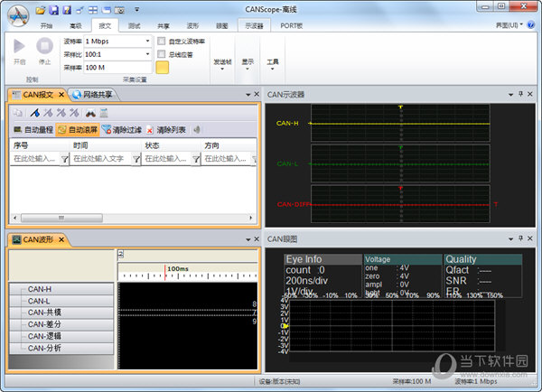
Task: Click the window layout grid icon in quick access toolbar
Action: pos(93,10)
